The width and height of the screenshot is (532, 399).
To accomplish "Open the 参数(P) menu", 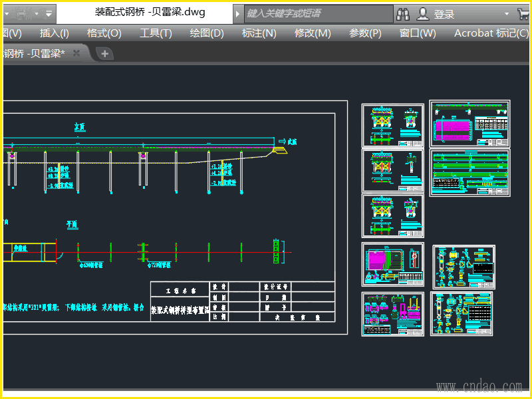I will [x=365, y=33].
